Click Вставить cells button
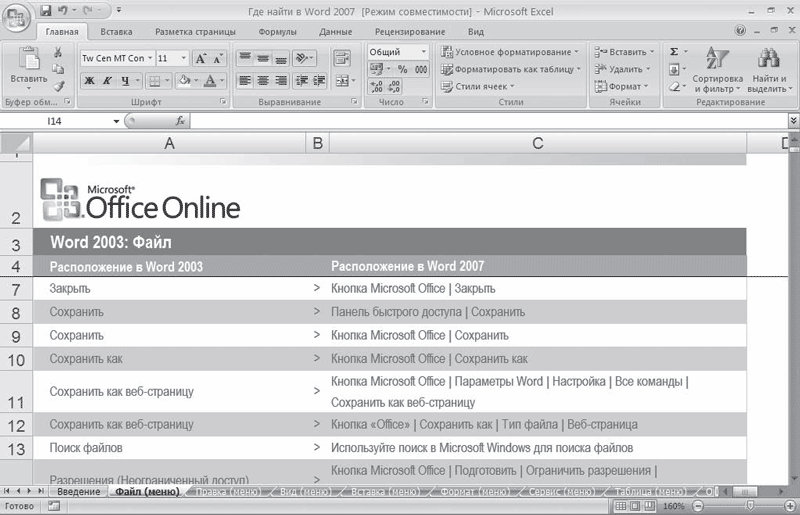 click(623, 52)
